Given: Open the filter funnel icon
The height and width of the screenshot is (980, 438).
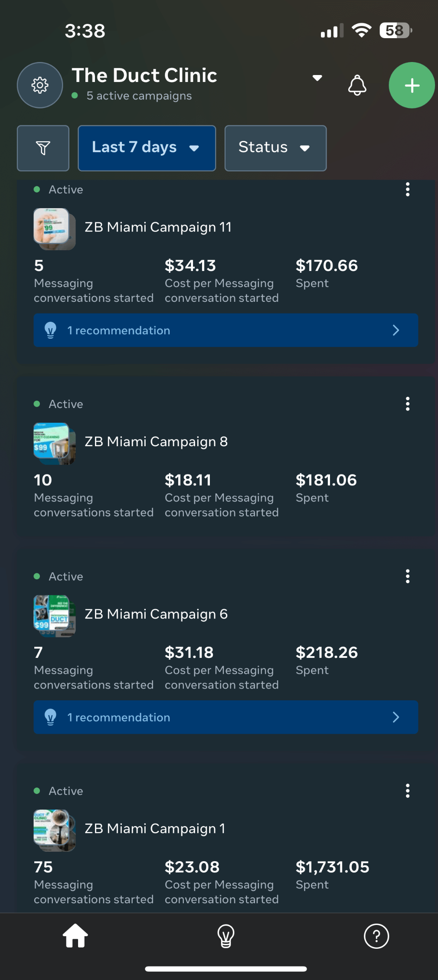Looking at the screenshot, I should (43, 148).
